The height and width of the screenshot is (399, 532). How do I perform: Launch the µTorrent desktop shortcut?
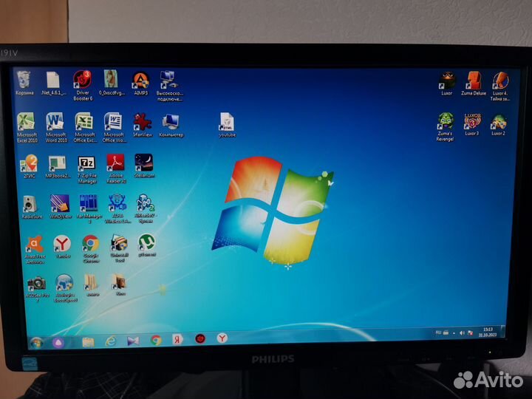coord(147,245)
